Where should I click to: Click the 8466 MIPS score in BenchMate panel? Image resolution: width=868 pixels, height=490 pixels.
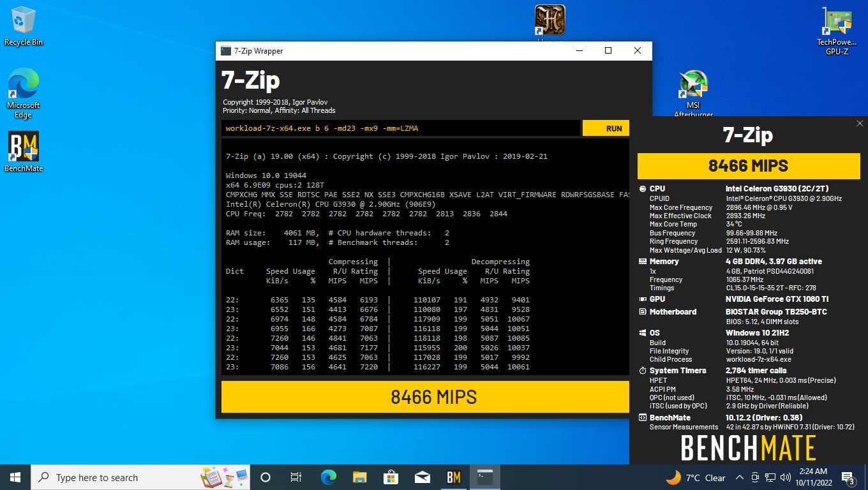[748, 166]
